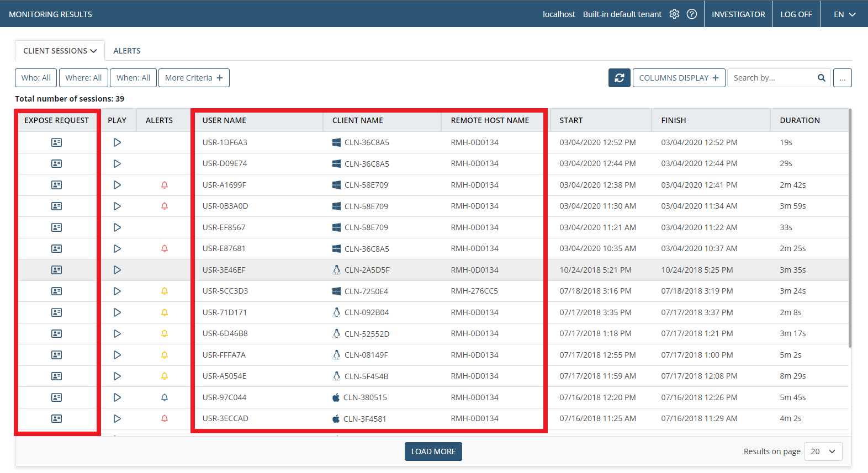Click into the Search by field
The image size is (868, 473).
(771, 78)
